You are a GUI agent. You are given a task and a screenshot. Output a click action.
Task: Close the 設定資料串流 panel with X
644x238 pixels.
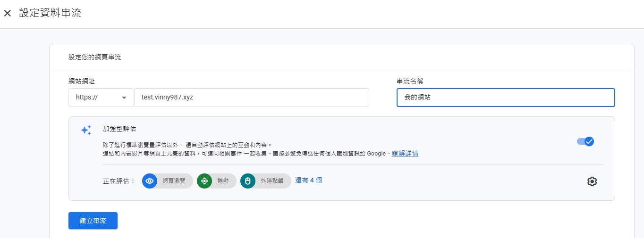pos(8,13)
